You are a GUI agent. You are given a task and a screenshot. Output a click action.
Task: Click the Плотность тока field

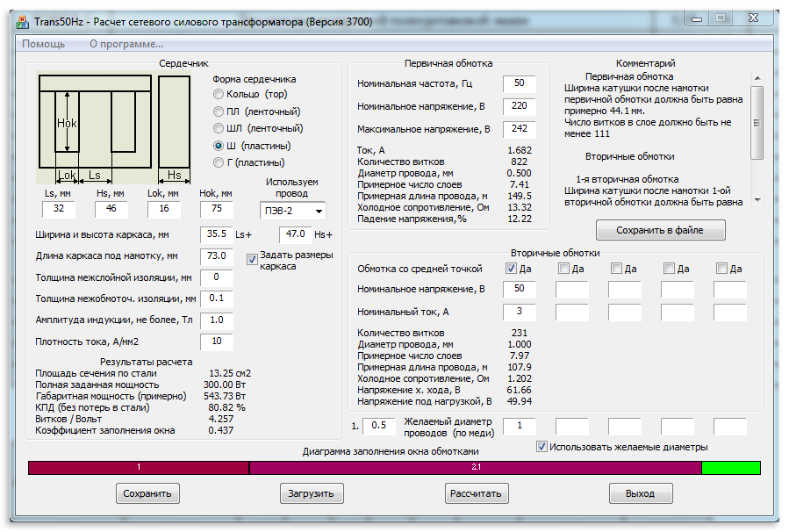coord(217,341)
